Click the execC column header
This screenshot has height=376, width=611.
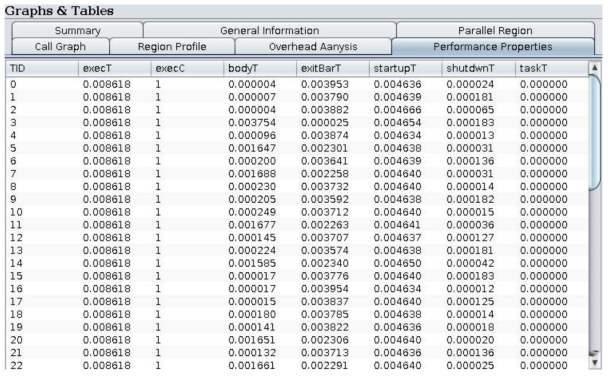[x=187, y=69]
